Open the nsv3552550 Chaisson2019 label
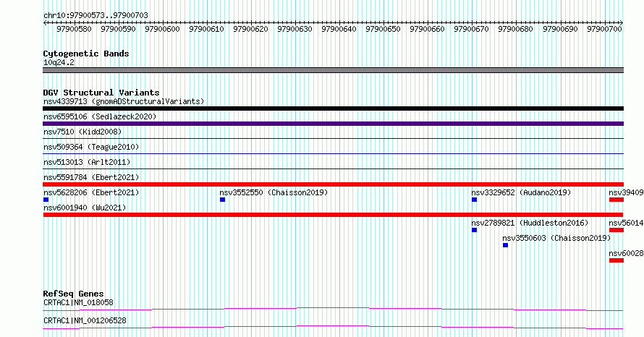Screen dimensions: 644x337 (x=274, y=192)
